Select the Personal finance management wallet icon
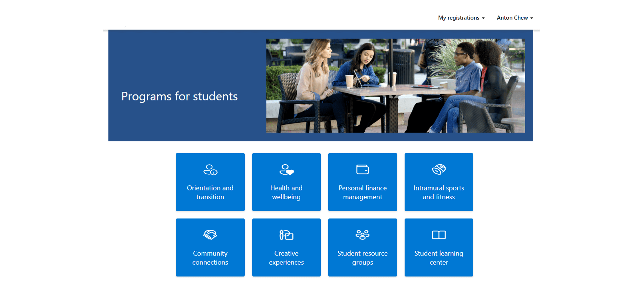Screen dimensions: 644x285 coord(362,170)
